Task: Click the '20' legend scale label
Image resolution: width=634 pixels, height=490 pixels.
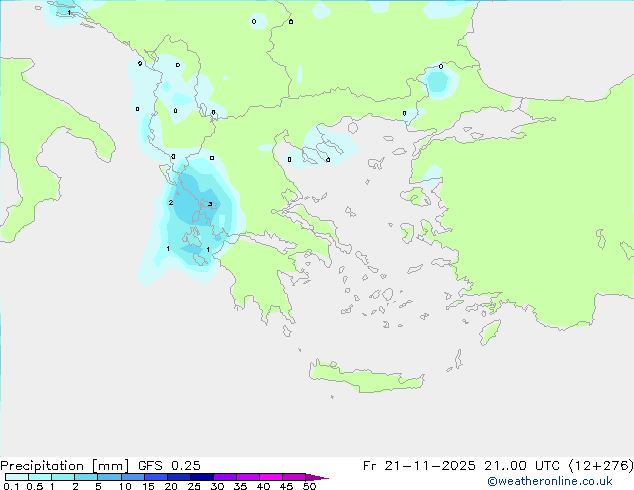Action: point(171,486)
